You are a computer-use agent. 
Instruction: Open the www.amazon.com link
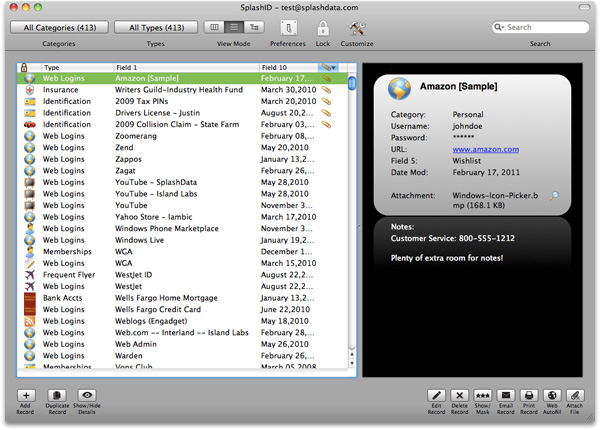486,149
